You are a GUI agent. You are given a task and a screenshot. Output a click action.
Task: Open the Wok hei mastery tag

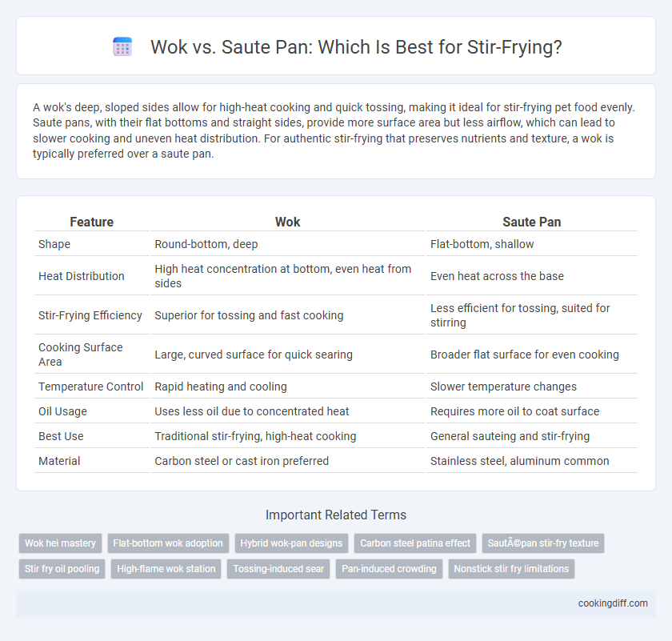click(x=60, y=543)
